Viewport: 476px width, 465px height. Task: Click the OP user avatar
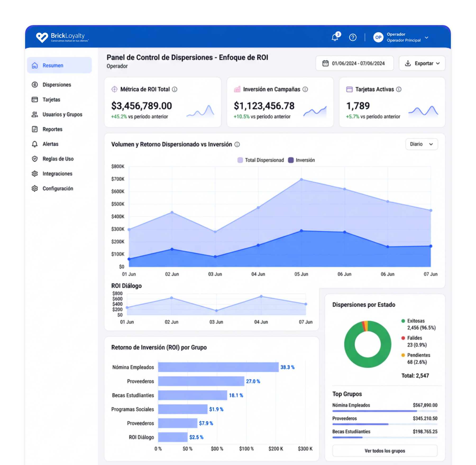[378, 37]
